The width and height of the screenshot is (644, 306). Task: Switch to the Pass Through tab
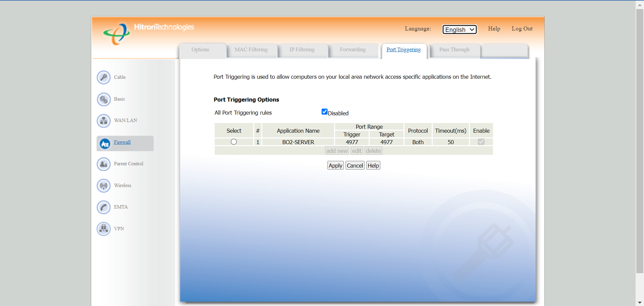tap(454, 50)
